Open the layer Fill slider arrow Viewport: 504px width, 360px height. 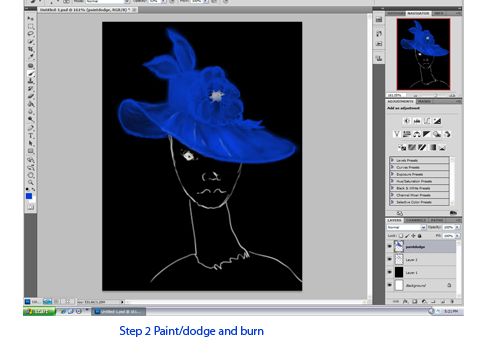click(457, 236)
